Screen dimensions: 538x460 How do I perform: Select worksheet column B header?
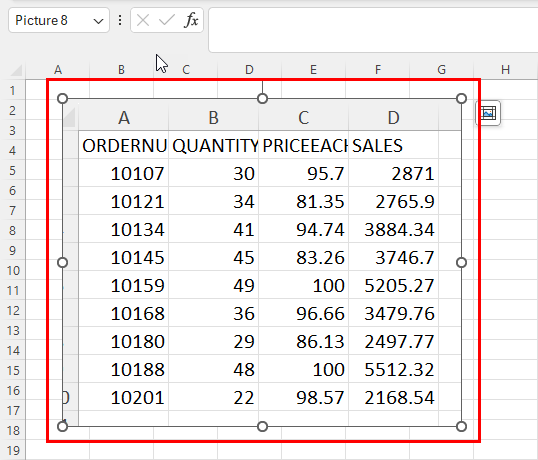(121, 70)
